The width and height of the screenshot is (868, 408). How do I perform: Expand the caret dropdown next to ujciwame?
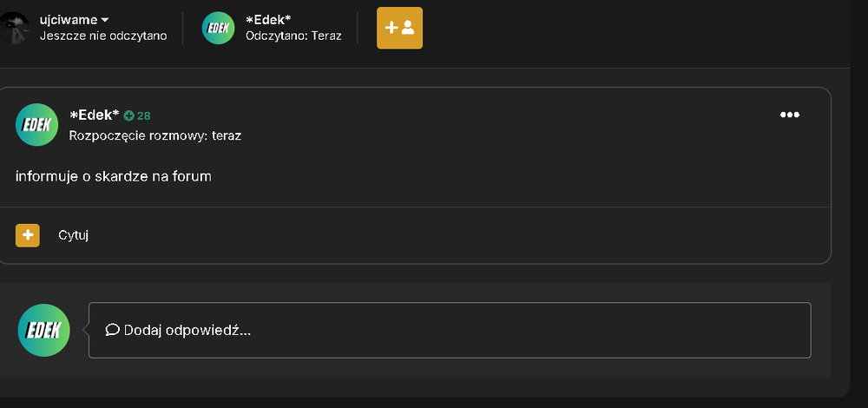click(105, 21)
